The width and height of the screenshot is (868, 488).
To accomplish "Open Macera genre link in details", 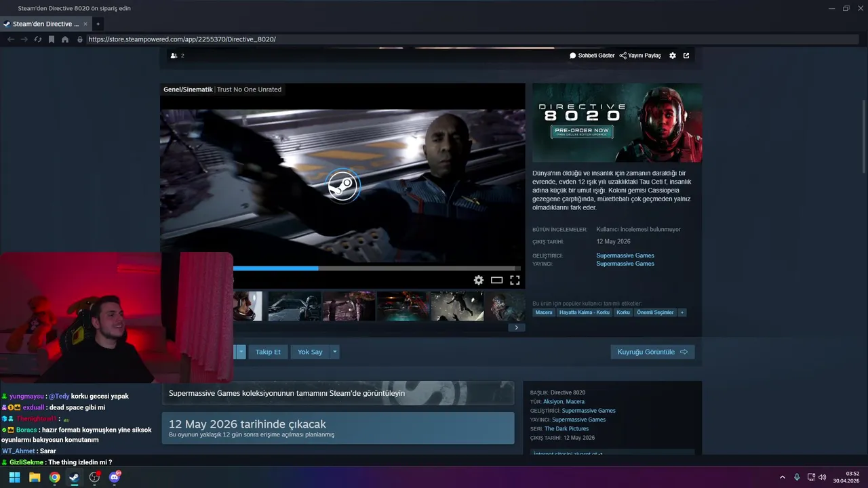I will 575,401.
